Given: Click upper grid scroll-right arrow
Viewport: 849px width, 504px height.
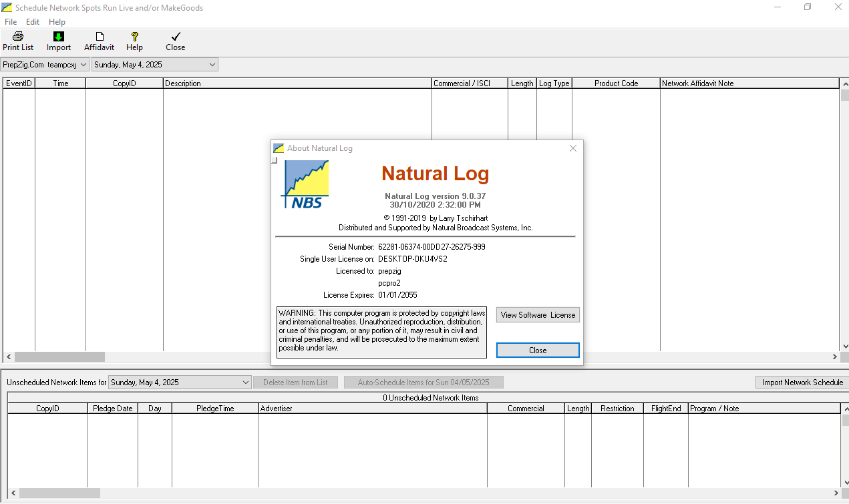Looking at the screenshot, I should point(834,357).
